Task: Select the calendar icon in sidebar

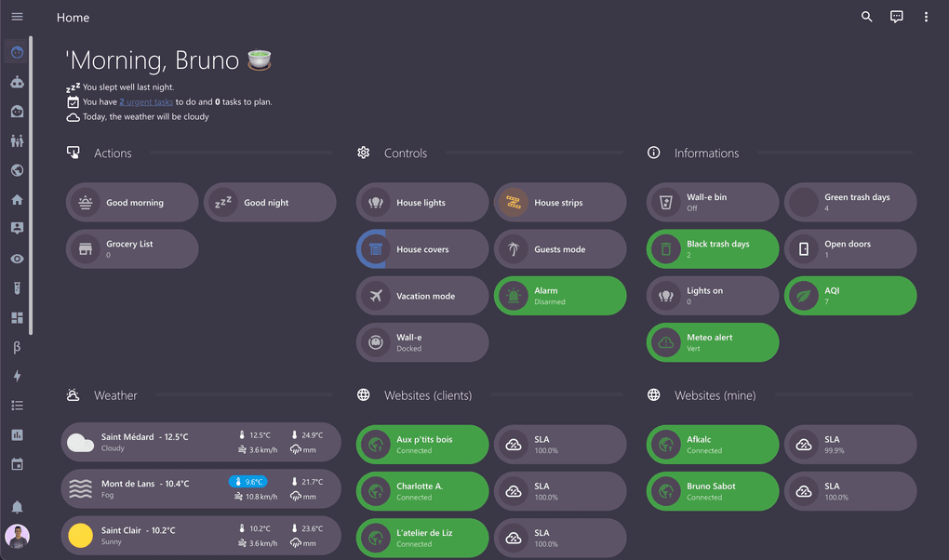Action: point(17,464)
